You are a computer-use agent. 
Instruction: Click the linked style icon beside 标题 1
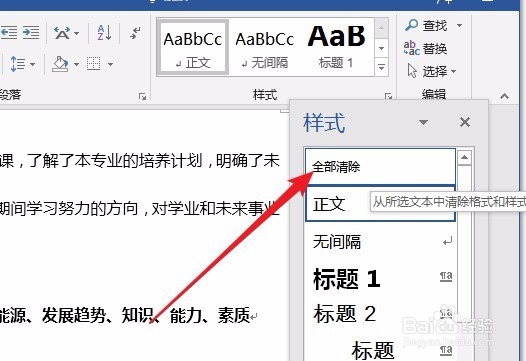tap(446, 276)
